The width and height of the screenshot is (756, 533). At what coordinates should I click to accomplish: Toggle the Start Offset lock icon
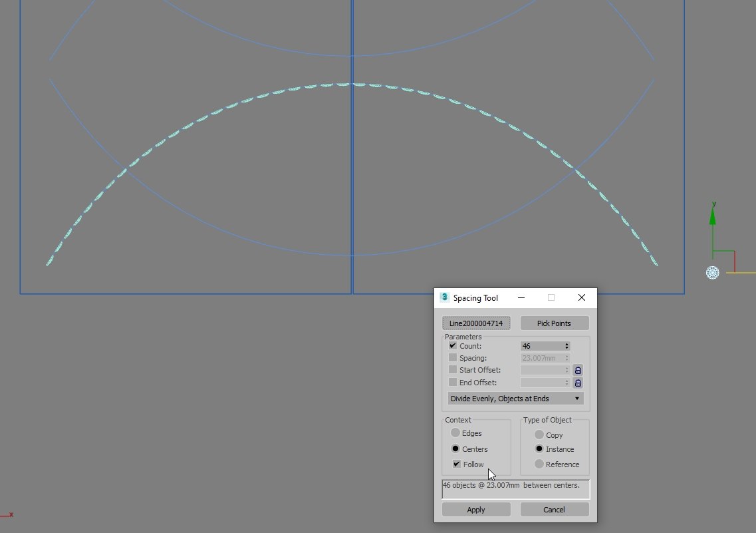click(x=578, y=370)
